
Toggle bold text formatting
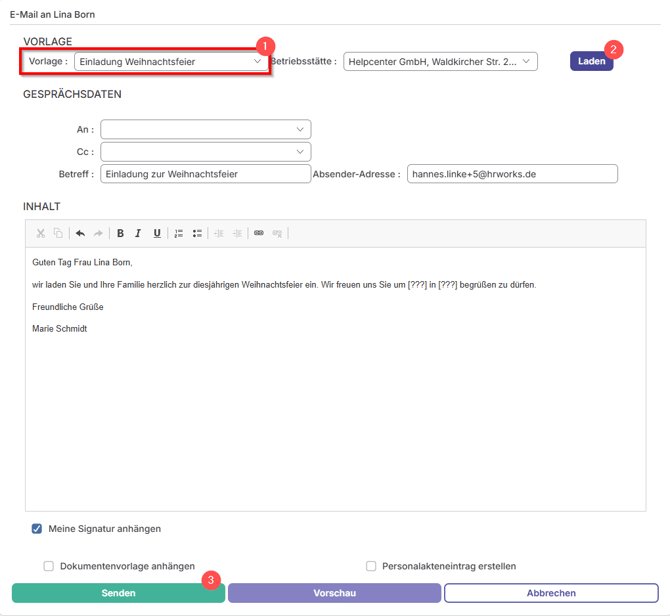120,233
